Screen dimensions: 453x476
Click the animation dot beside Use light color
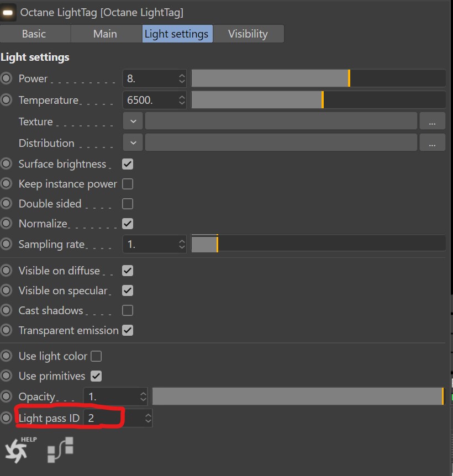pyautogui.click(x=6, y=356)
